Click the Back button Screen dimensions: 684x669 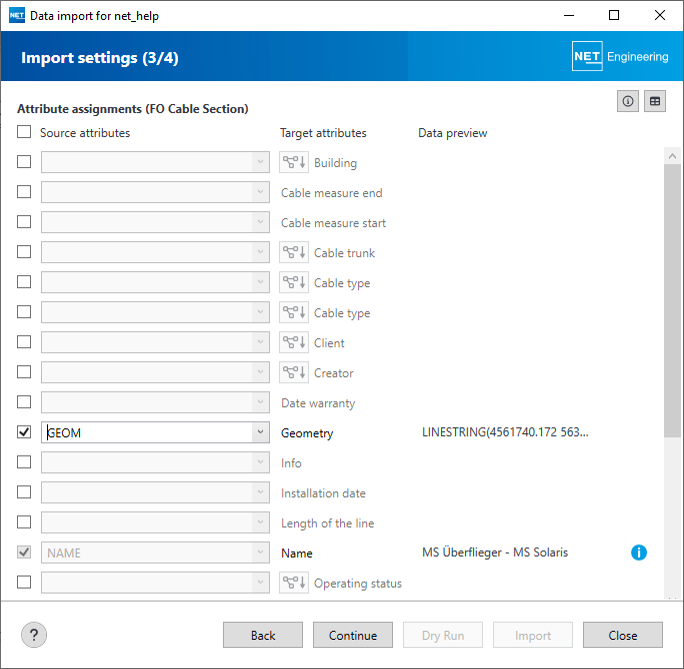coord(263,635)
